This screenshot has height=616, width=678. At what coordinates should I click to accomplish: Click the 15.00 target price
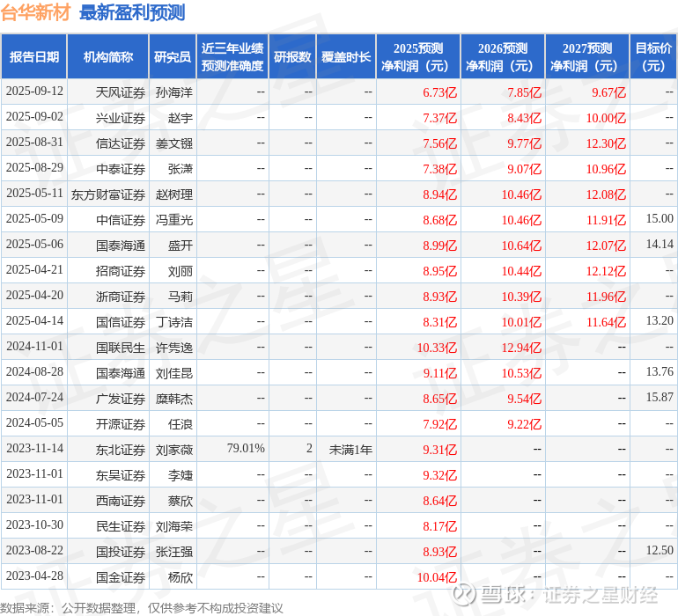(660, 219)
